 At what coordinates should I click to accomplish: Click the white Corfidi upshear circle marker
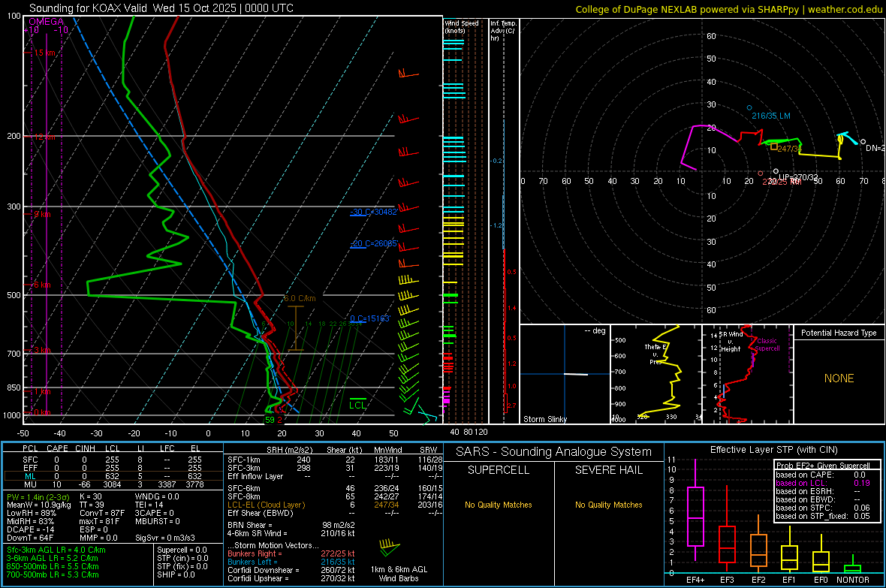[x=776, y=171]
